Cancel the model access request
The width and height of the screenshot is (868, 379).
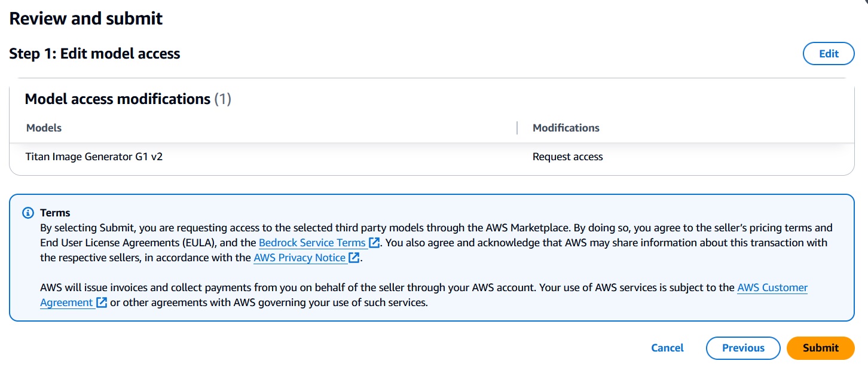pyautogui.click(x=667, y=348)
